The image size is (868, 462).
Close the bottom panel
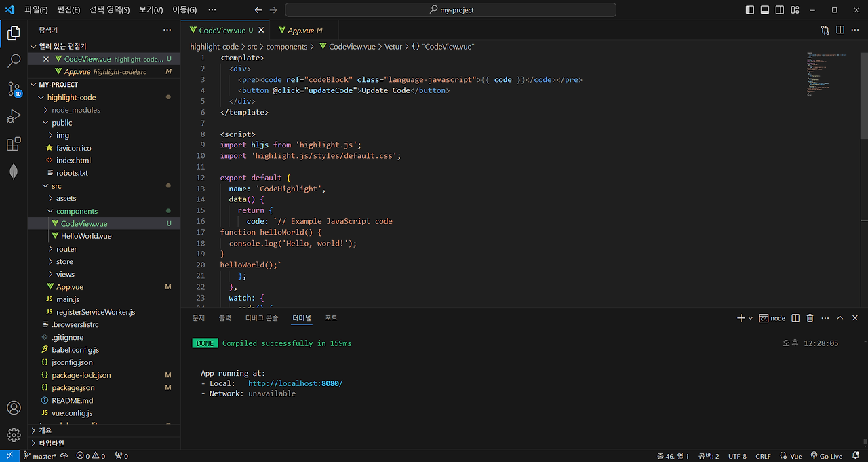pyautogui.click(x=854, y=317)
